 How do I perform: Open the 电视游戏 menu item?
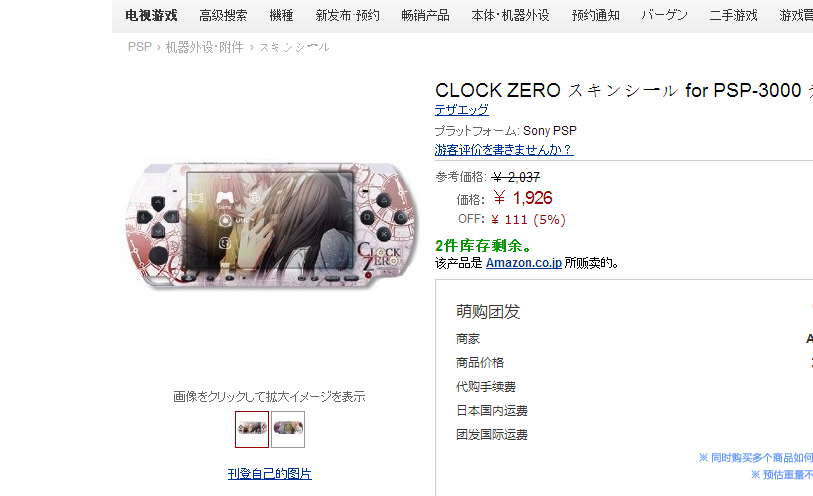[x=151, y=16]
